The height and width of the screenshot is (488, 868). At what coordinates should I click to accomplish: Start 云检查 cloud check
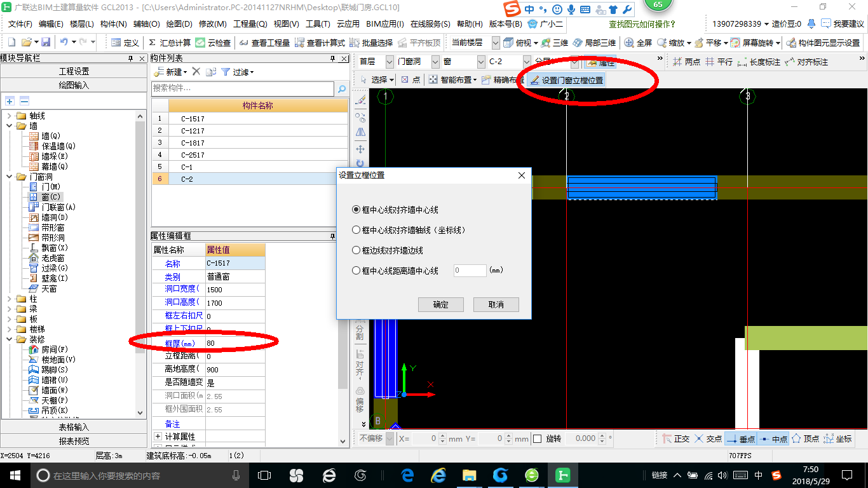point(213,43)
